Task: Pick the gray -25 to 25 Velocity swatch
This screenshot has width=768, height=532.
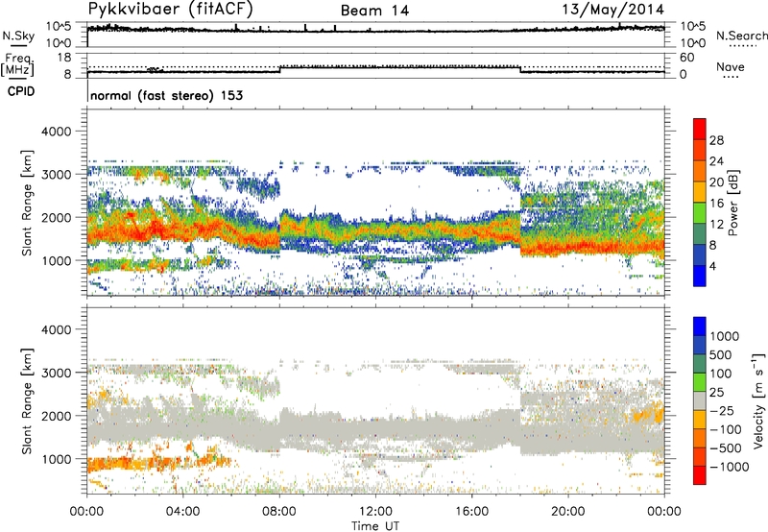Action: [x=700, y=401]
